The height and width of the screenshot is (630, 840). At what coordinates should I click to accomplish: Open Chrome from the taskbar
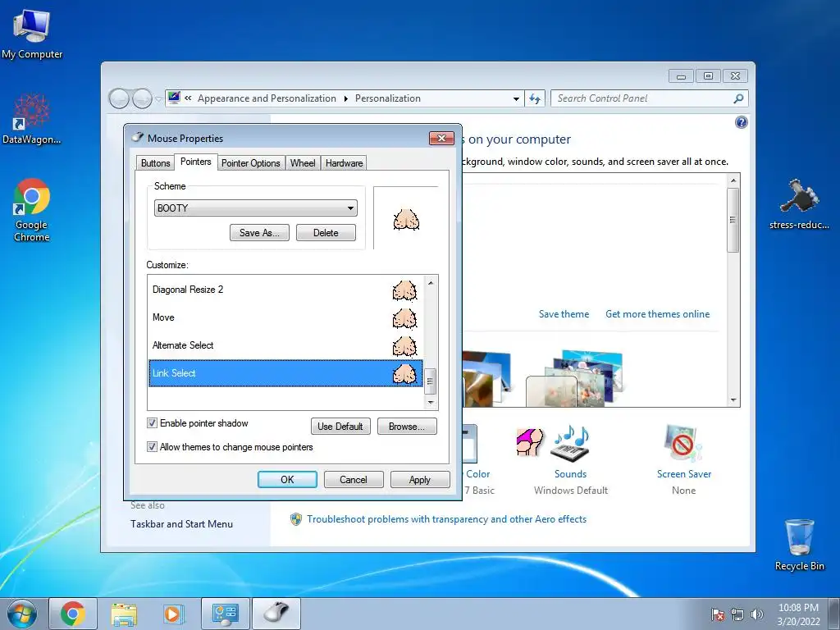pyautogui.click(x=73, y=614)
